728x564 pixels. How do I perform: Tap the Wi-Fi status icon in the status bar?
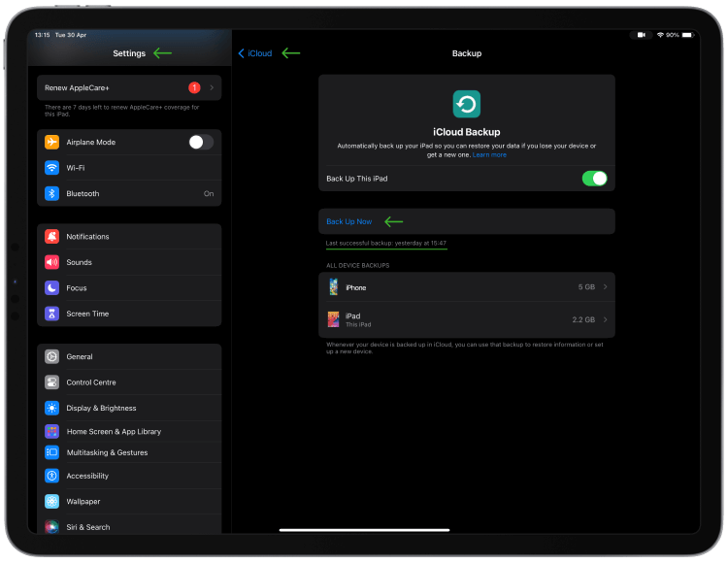(x=660, y=35)
